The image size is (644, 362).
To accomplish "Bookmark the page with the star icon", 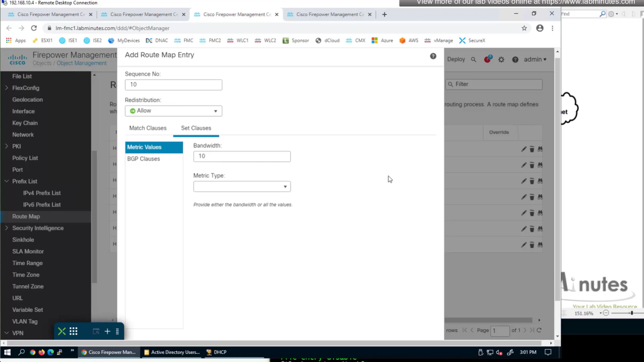I will click(524, 28).
